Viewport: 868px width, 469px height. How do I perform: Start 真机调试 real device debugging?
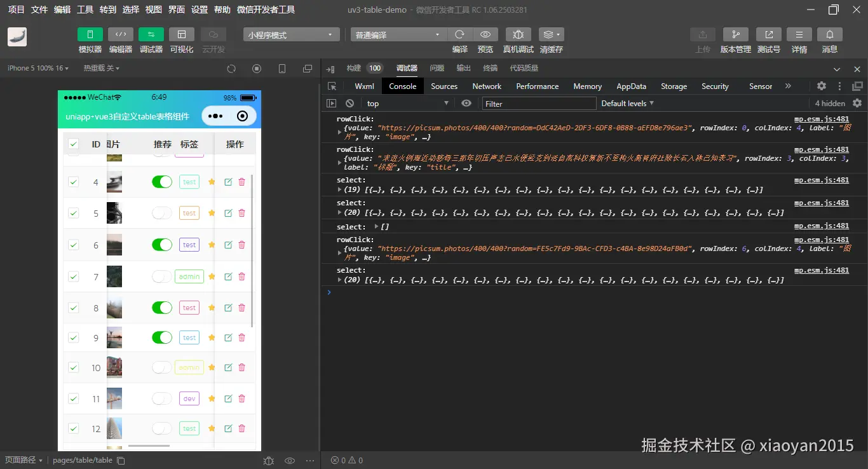click(x=519, y=34)
